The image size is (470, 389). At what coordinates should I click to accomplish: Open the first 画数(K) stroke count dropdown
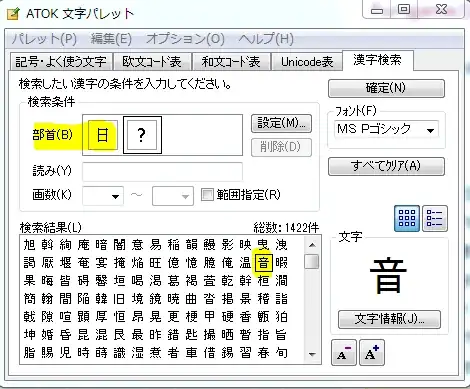coord(103,196)
